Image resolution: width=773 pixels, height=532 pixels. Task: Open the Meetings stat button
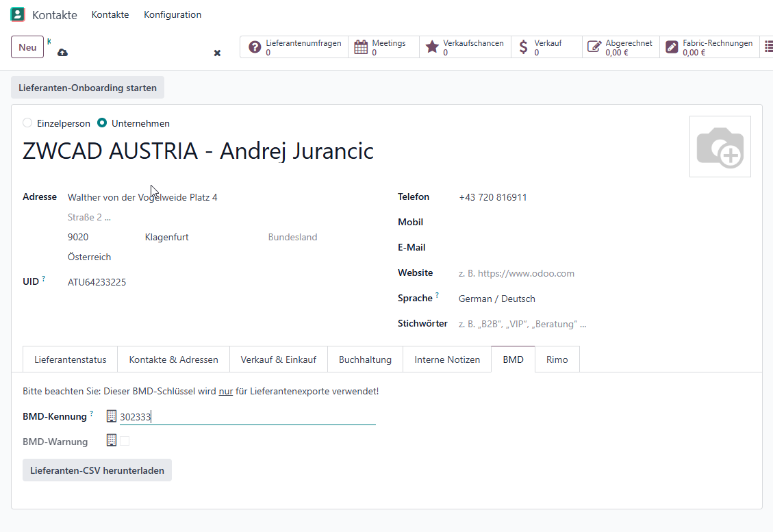pyautogui.click(x=384, y=47)
